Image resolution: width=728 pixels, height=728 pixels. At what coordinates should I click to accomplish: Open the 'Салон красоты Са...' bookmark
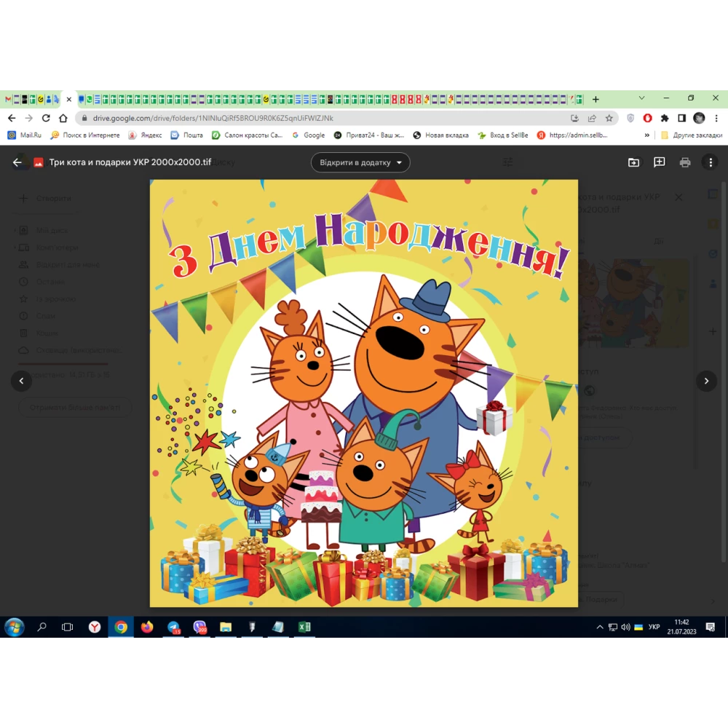point(248,135)
